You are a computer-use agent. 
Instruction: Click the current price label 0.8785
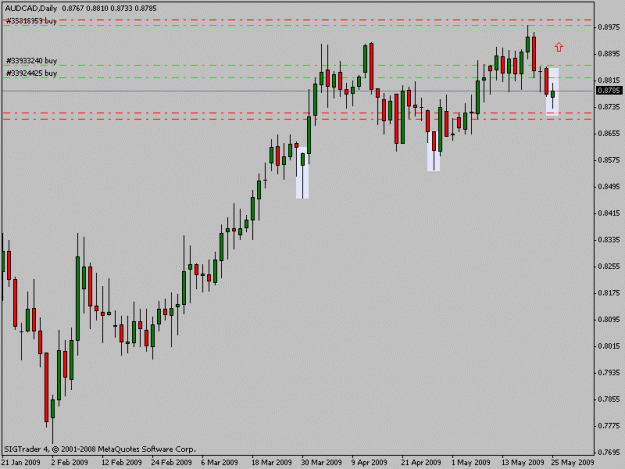pos(609,90)
